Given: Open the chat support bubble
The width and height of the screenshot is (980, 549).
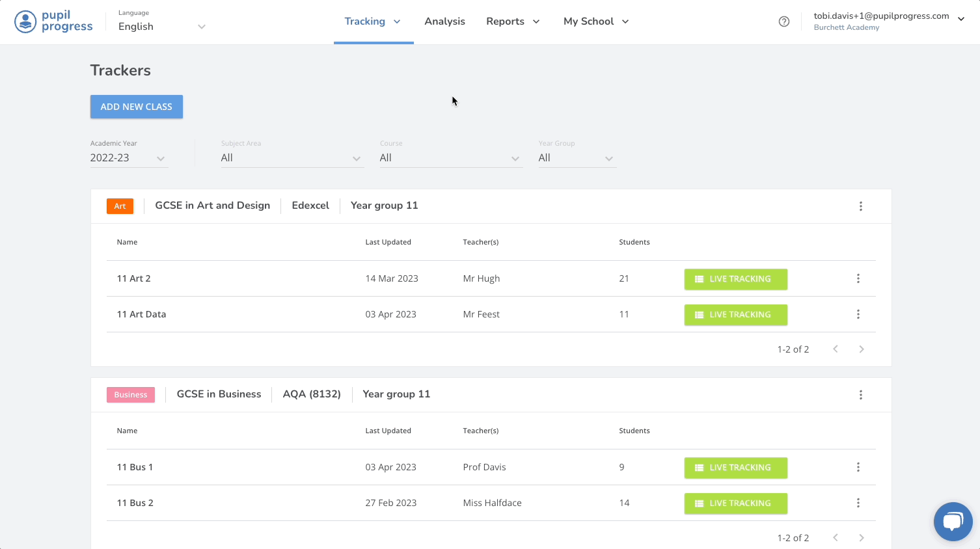Looking at the screenshot, I should point(953,521).
